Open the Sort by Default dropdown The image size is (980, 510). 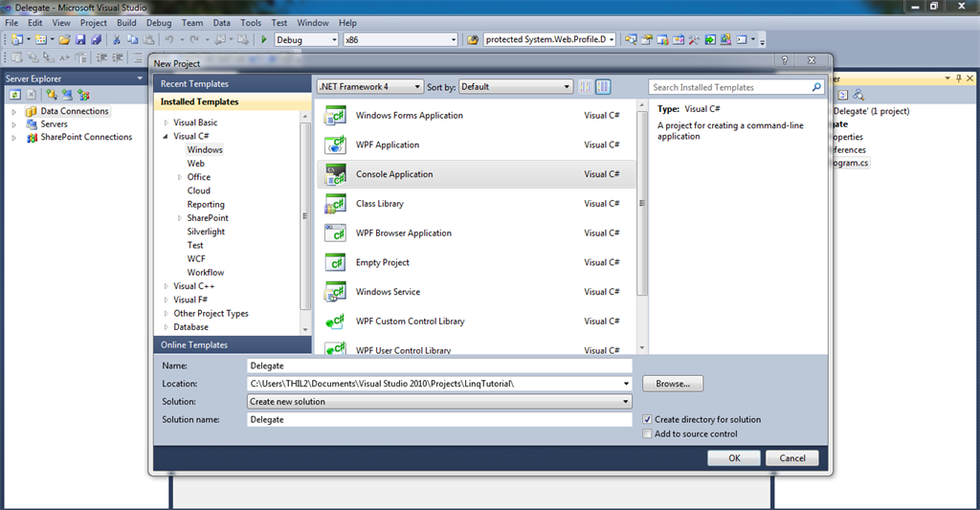pos(516,87)
